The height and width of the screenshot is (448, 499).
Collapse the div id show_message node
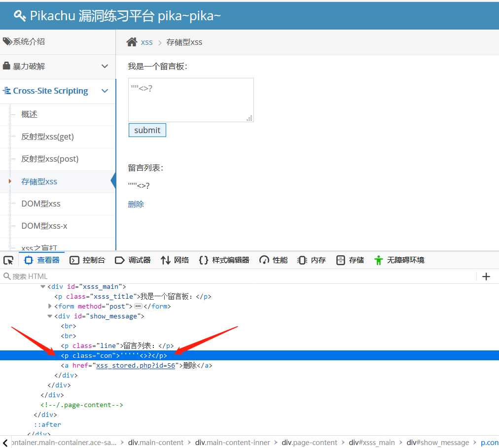coord(50,316)
